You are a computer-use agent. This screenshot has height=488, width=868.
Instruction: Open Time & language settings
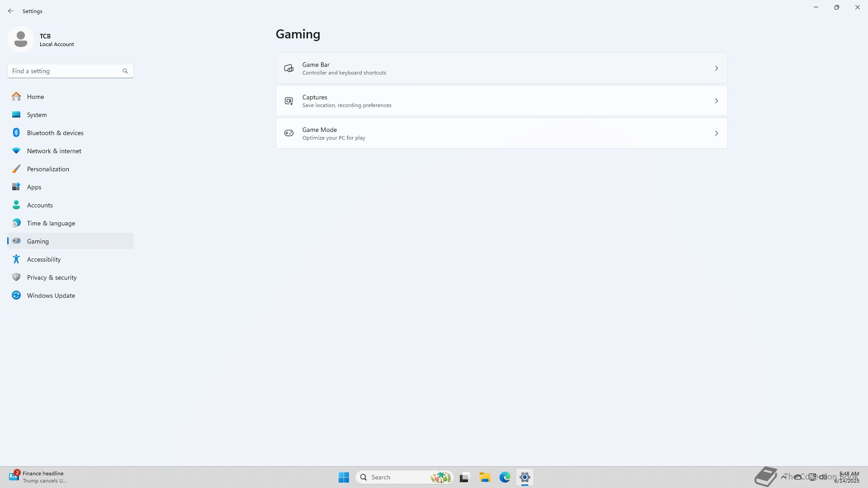click(x=51, y=223)
